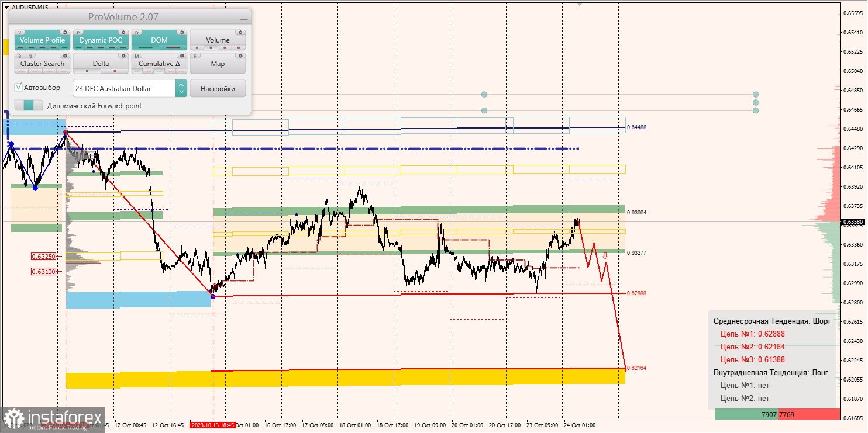Click the 0.63277 level label
Image resolution: width=868 pixels, height=433 pixels.
pyautogui.click(x=636, y=252)
